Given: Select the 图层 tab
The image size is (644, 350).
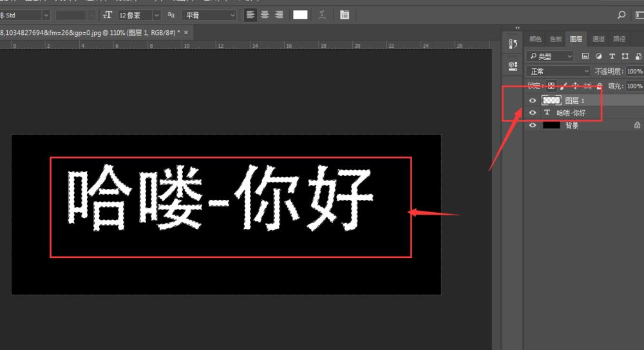Looking at the screenshot, I should coord(576,39).
